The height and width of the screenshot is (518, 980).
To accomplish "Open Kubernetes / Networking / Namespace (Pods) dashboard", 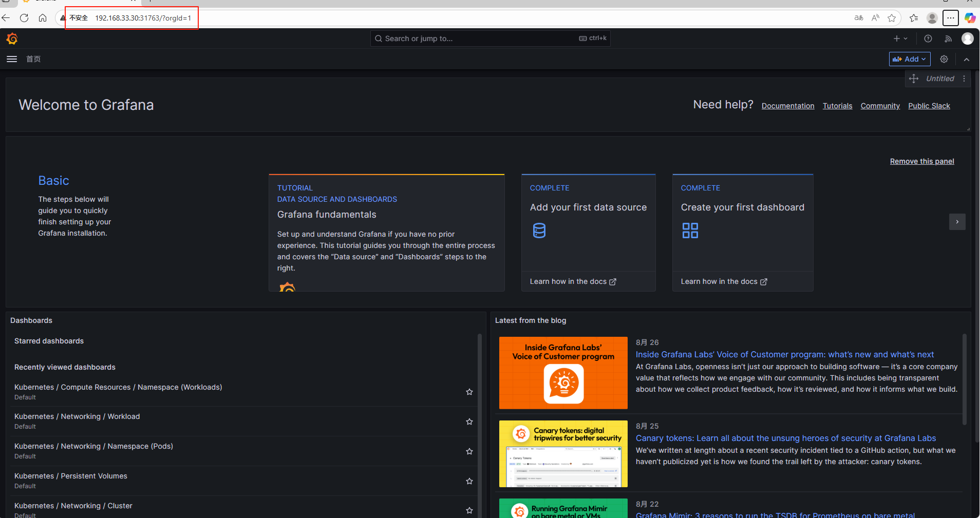I will tap(93, 446).
